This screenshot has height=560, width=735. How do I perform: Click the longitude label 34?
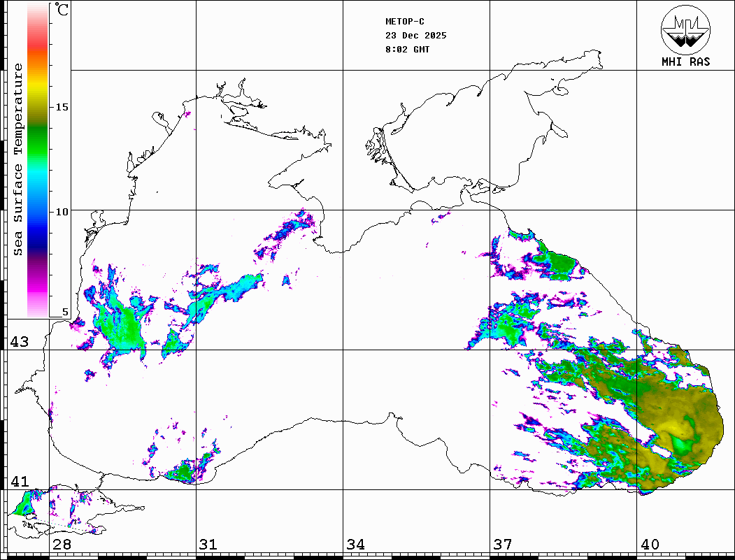(x=355, y=545)
